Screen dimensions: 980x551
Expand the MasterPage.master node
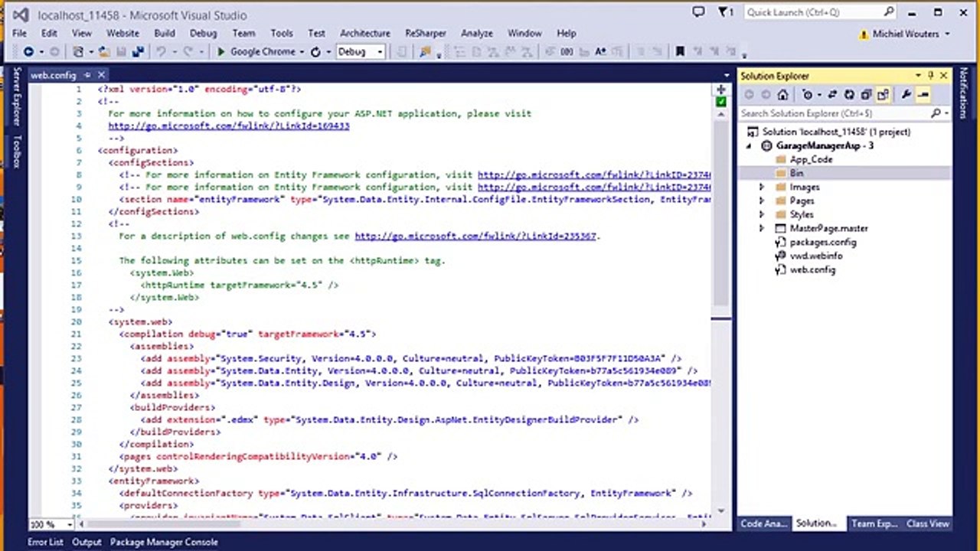click(761, 228)
